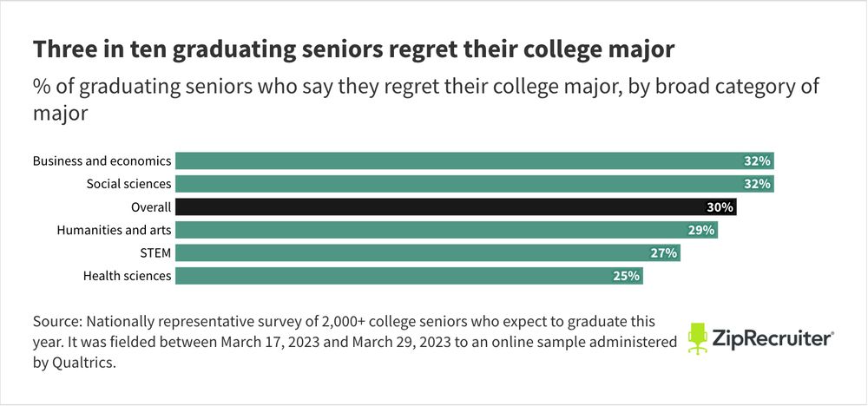Click the Source note text
Image resolution: width=868 pixels, height=406 pixels.
point(347,342)
